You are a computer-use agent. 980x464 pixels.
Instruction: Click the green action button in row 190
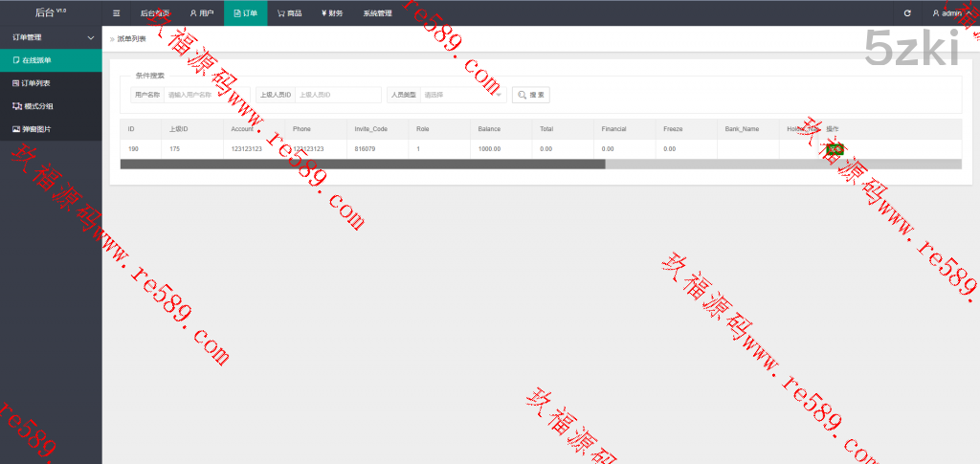[x=835, y=149]
